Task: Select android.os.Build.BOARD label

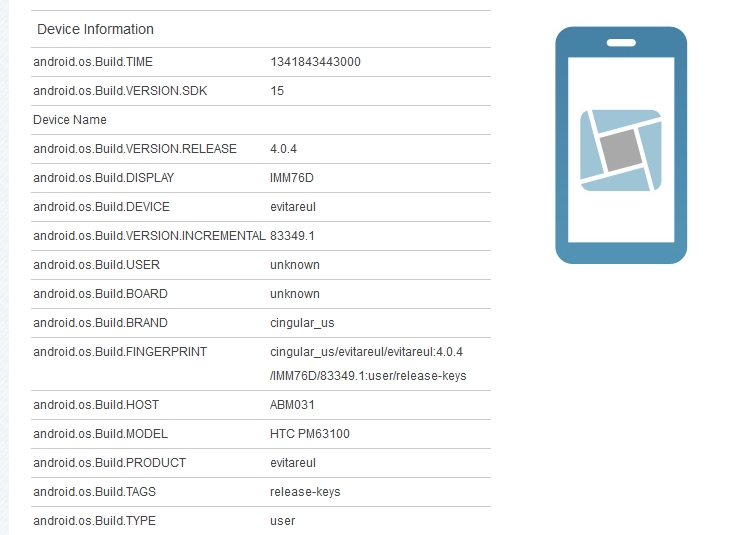Action: tap(100, 294)
